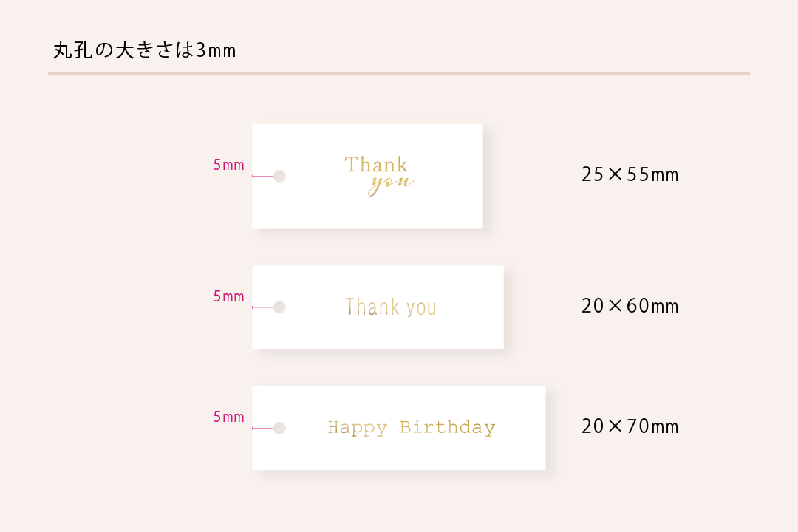Click the 5mm label beside the middle tag
798x532 pixels.
click(x=228, y=296)
